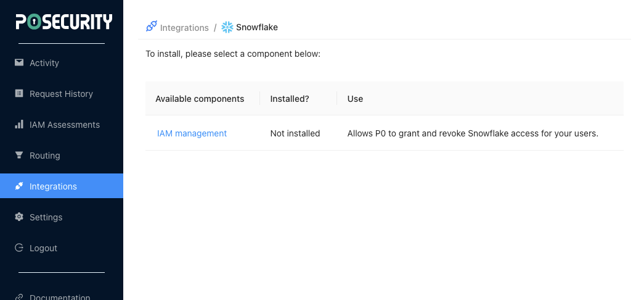Viewport: 644px width, 300px height.
Task: Click the Activity envelope icon
Action: (19, 62)
